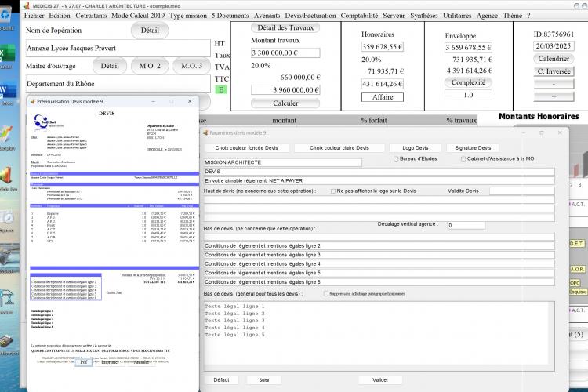Click the Suite button
588x392 pixels.
point(264,380)
